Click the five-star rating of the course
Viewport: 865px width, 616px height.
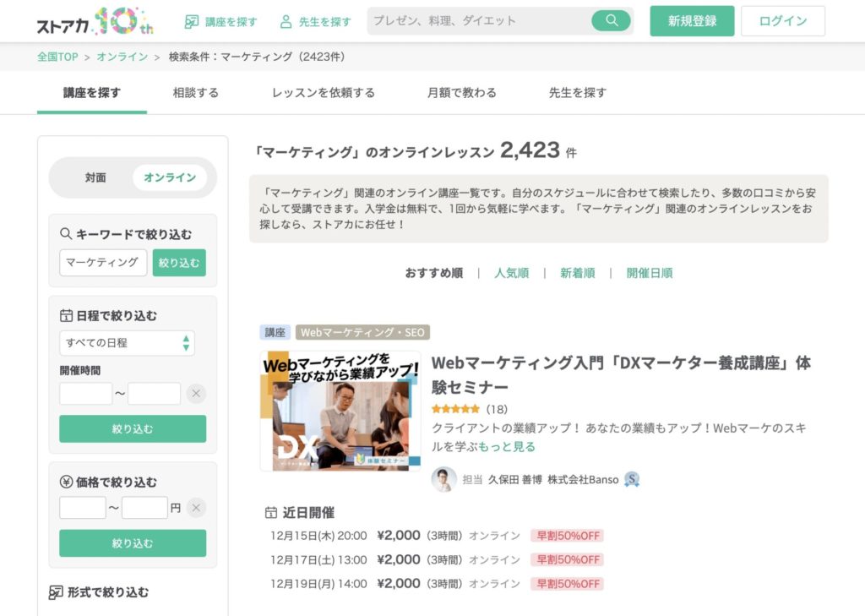(455, 409)
